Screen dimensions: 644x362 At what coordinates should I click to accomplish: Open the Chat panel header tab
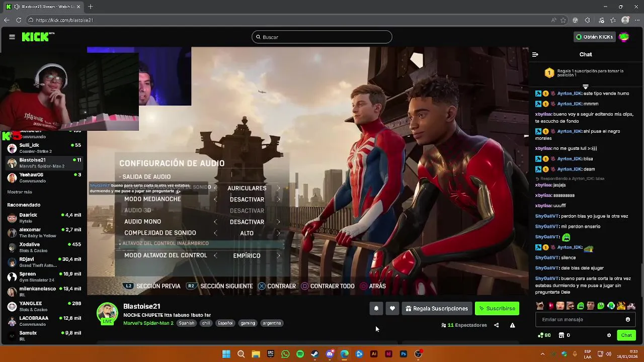(x=586, y=54)
